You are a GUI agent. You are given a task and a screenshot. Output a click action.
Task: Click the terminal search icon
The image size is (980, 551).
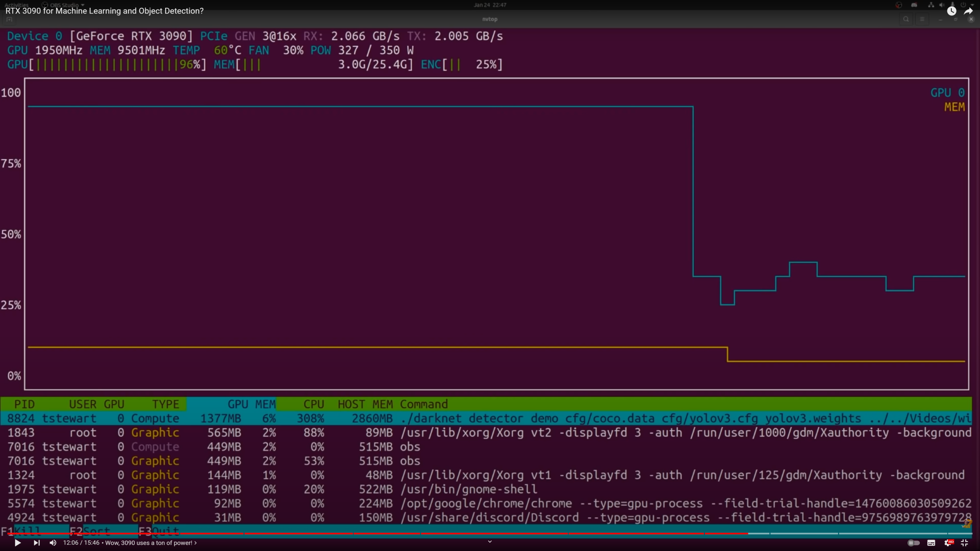(906, 19)
